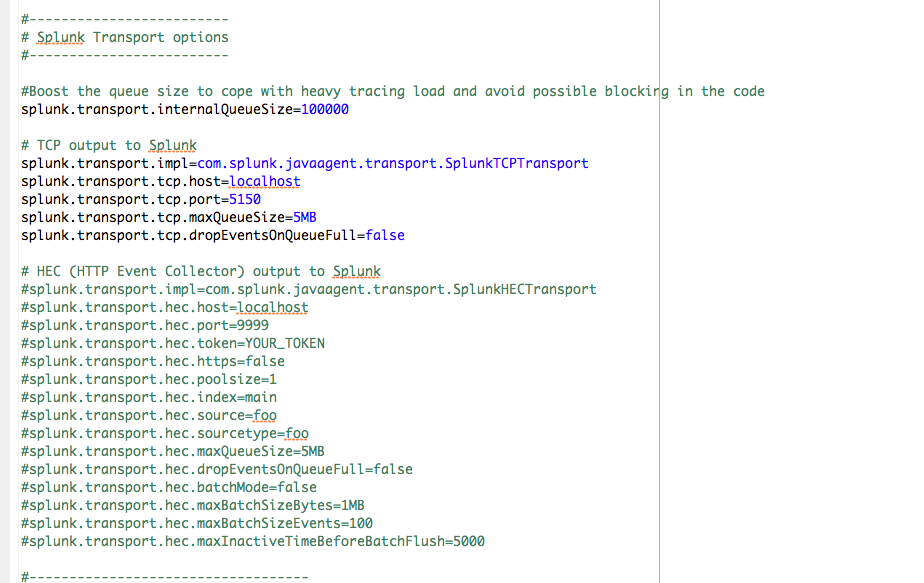
Task: Click the 'Splunk Transport options' comment heading
Action: pyautogui.click(x=125, y=37)
